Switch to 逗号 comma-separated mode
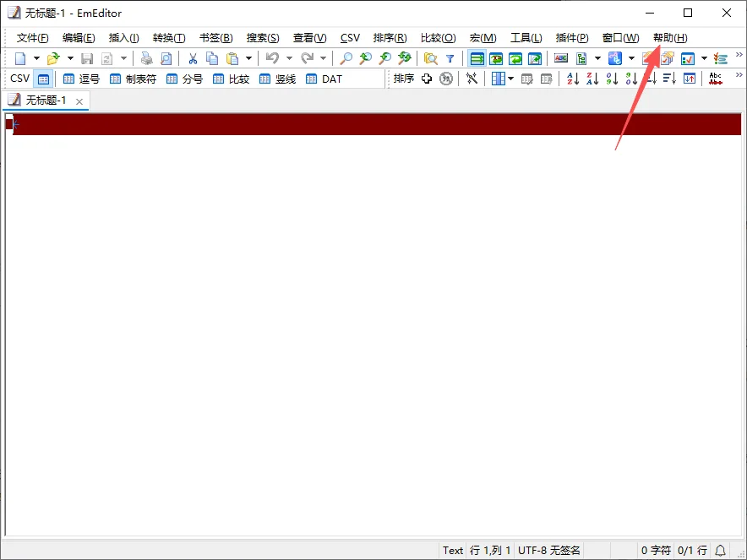This screenshot has width=747, height=560. [81, 79]
